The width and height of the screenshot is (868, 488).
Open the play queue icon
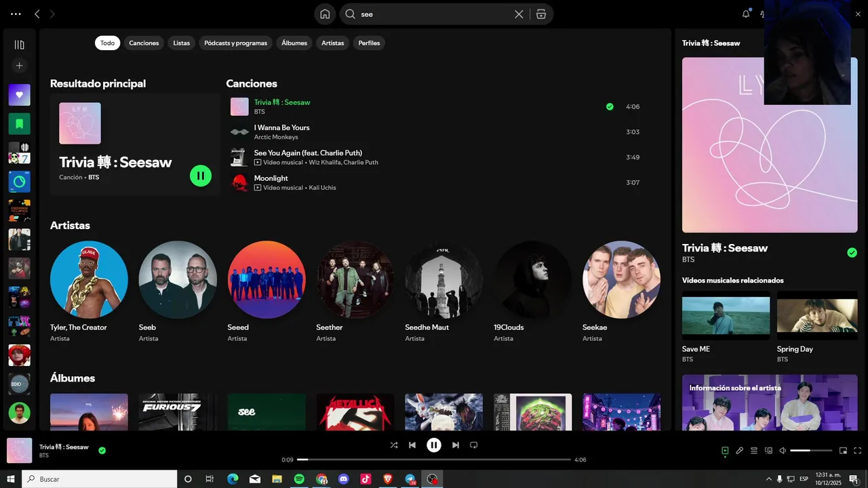click(754, 451)
